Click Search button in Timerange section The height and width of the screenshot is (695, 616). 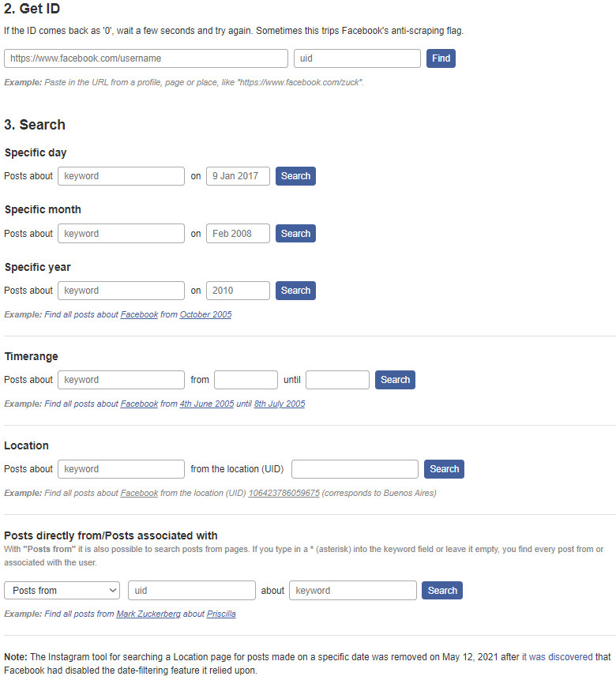coord(395,380)
